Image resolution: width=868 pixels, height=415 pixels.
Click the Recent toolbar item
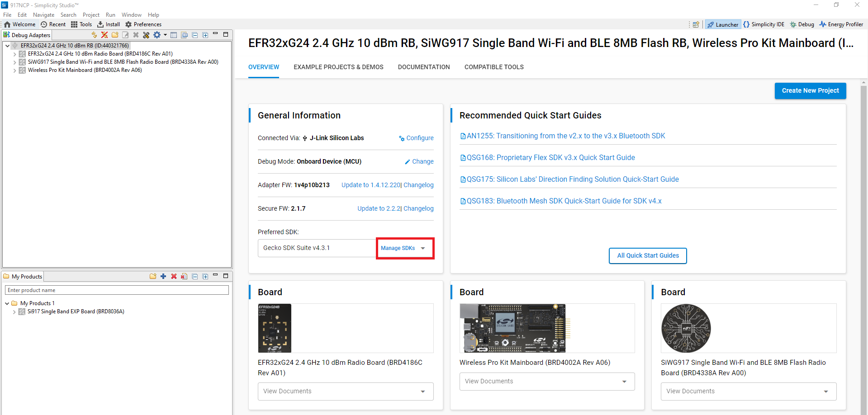point(53,24)
